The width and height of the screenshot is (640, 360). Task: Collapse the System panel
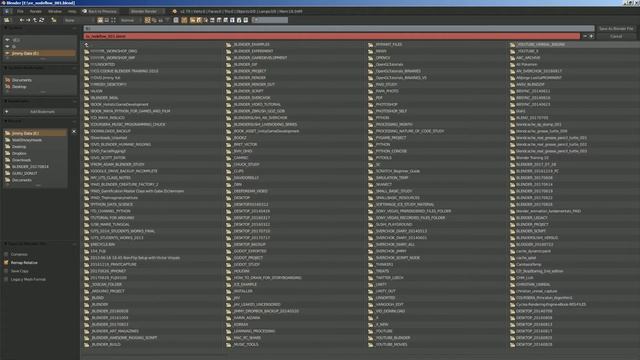[6, 28]
